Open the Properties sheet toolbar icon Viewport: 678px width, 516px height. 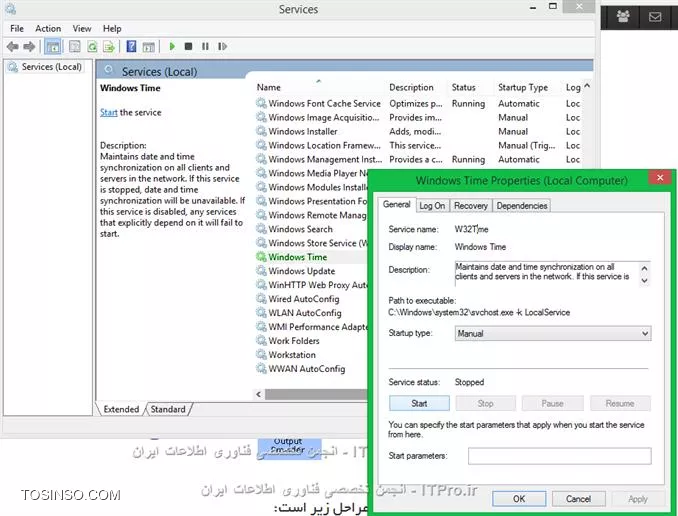pyautogui.click(x=75, y=46)
